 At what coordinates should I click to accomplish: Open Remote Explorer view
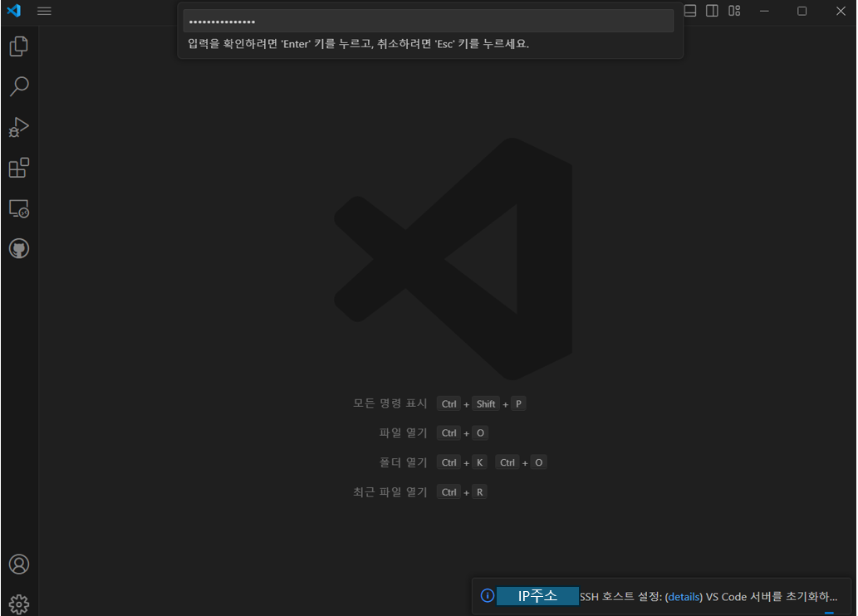click(x=19, y=208)
